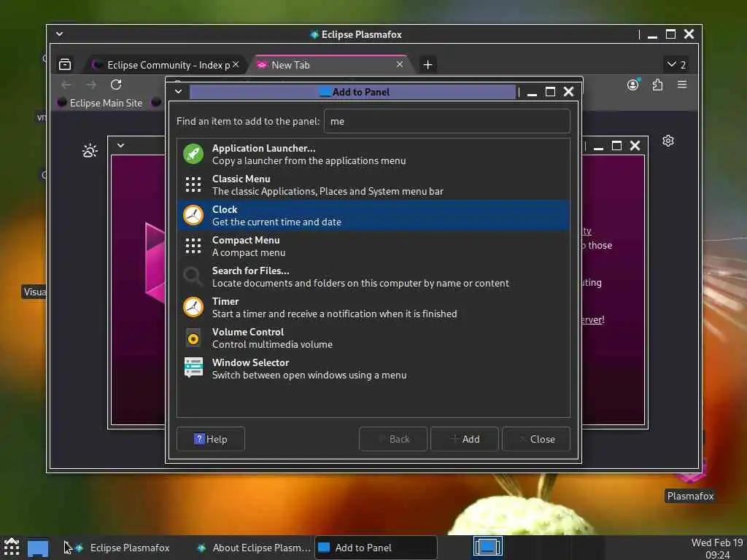747x560 pixels.
Task: Expand the list all tabs dropdown
Action: (676, 64)
